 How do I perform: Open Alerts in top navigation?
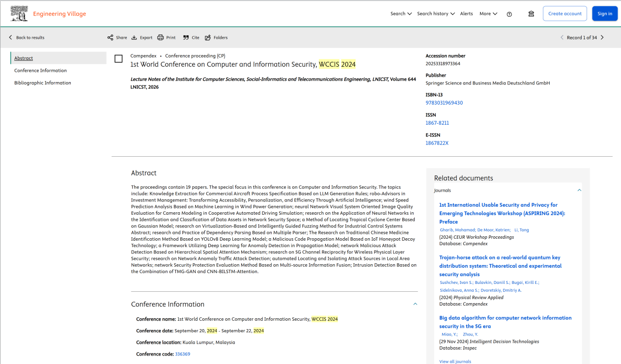point(466,14)
